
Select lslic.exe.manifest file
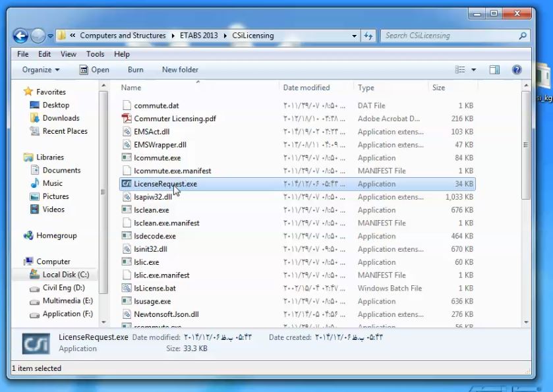(156, 275)
